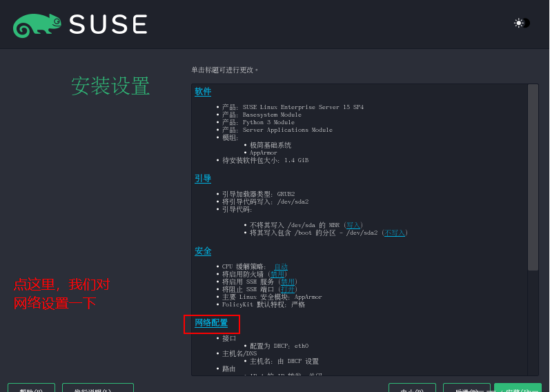Viewport: 550px width, 392px height.
Task: Click the green 安装 install button
Action: click(518, 388)
